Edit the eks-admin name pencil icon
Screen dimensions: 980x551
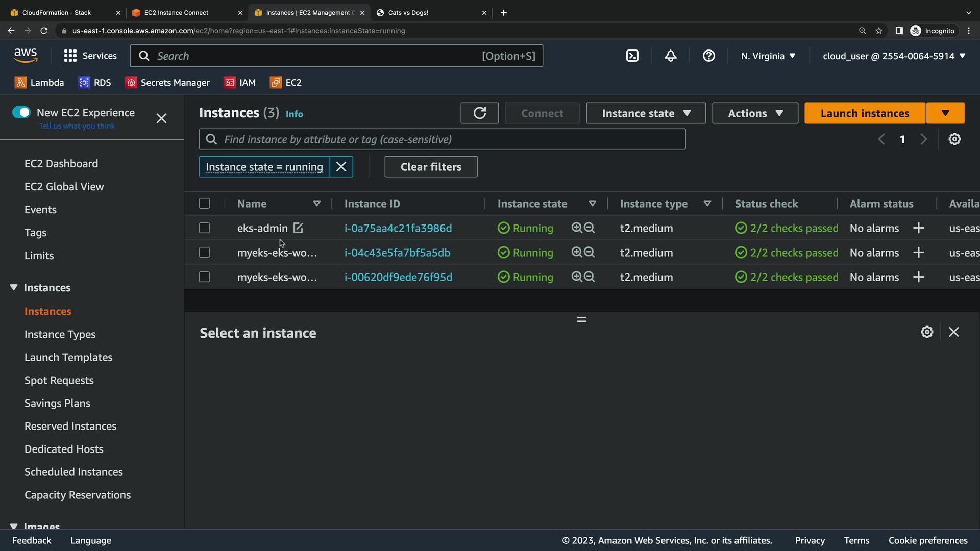(x=298, y=228)
